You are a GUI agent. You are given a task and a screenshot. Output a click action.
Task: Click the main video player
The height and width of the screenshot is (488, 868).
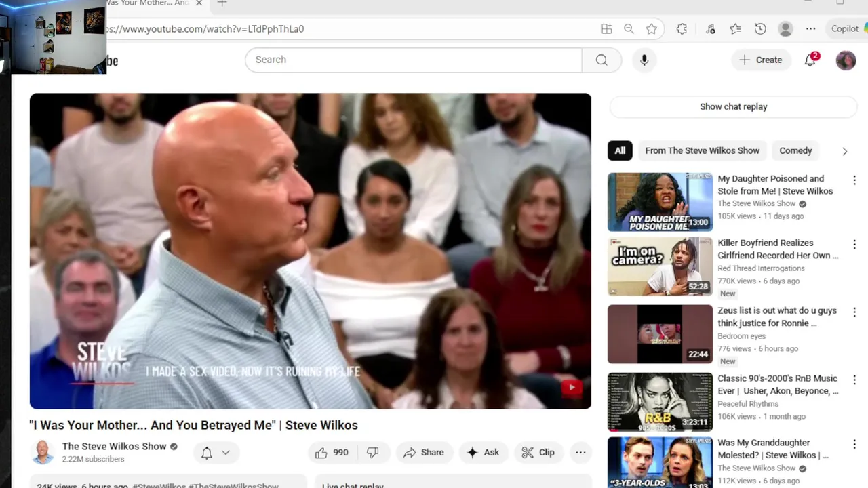(311, 251)
